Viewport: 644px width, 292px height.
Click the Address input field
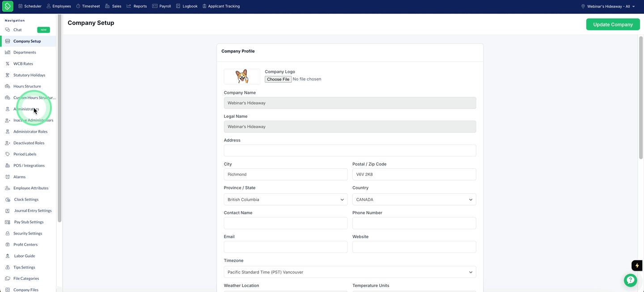[350, 150]
